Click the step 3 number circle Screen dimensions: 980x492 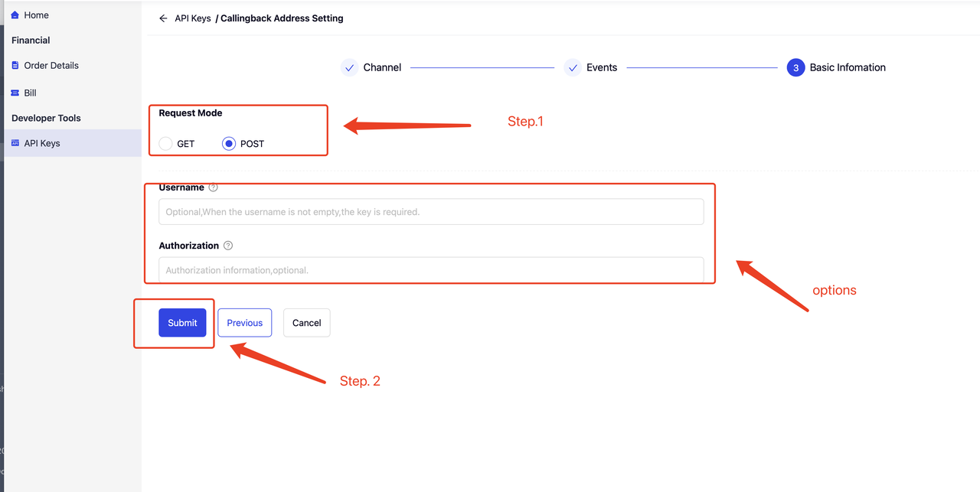[795, 67]
